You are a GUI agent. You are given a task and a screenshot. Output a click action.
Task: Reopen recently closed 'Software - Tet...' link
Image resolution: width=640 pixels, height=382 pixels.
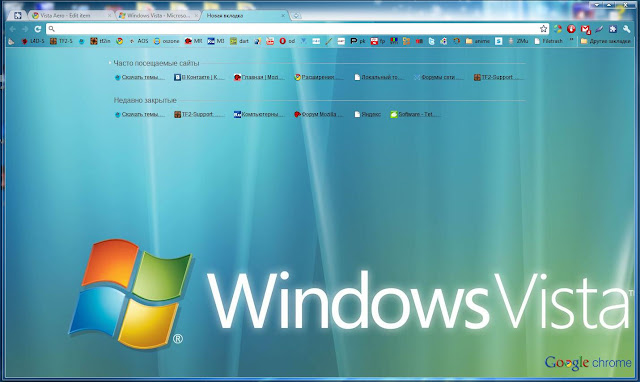coord(415,114)
